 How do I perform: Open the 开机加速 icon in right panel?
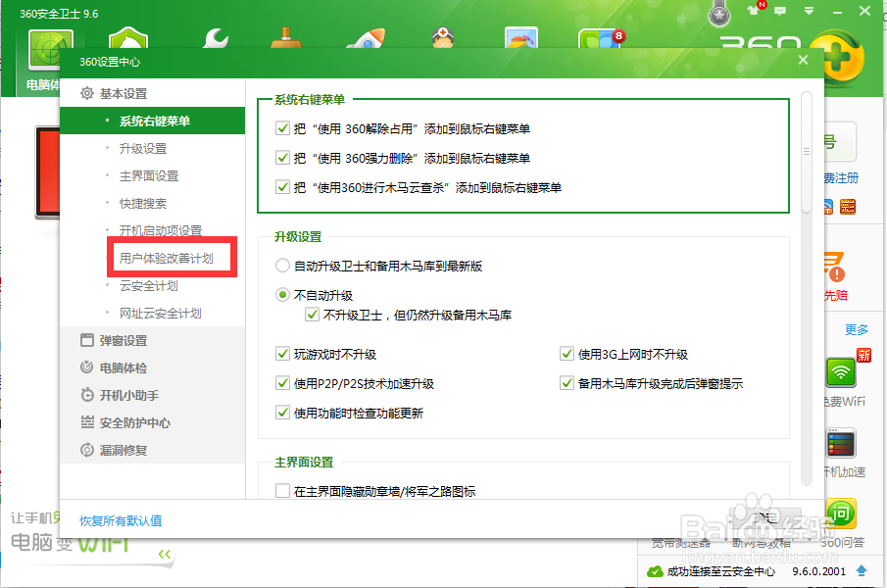coord(841,444)
